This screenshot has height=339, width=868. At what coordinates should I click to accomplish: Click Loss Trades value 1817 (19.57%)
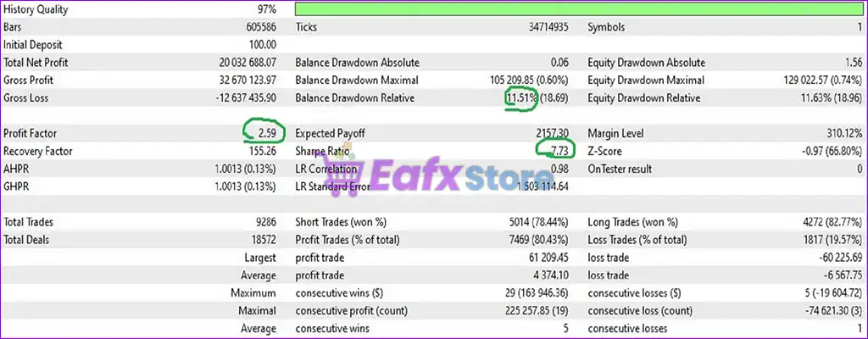[833, 240]
